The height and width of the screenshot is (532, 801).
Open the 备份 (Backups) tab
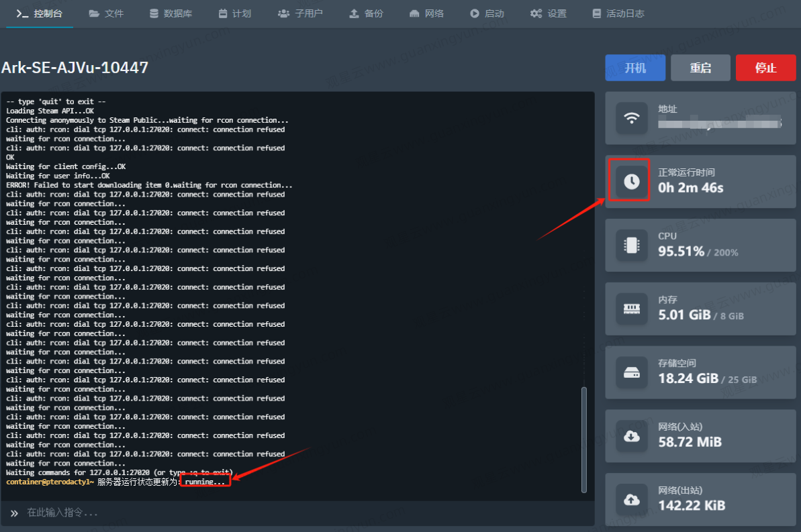[366, 13]
